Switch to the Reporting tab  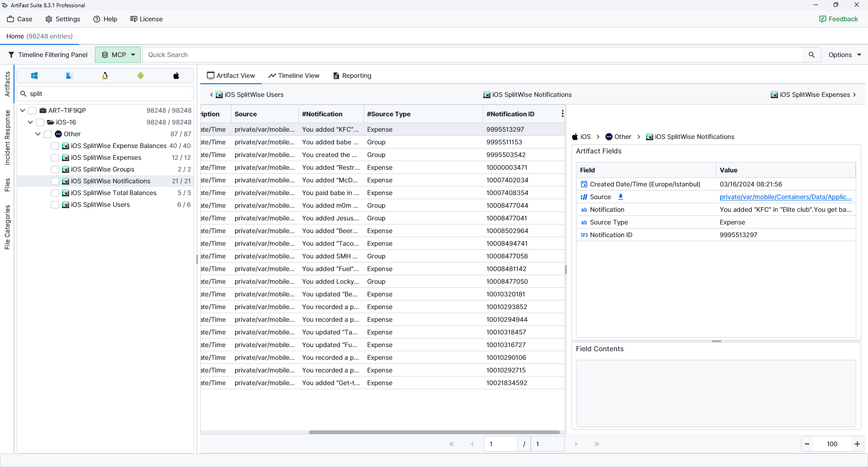(x=352, y=76)
